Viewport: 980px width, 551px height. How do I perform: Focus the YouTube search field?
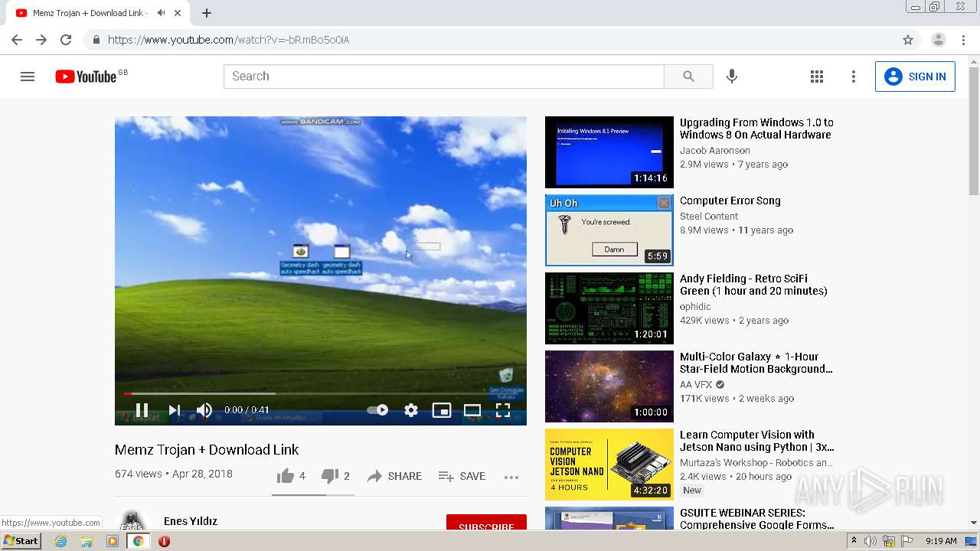pos(444,77)
